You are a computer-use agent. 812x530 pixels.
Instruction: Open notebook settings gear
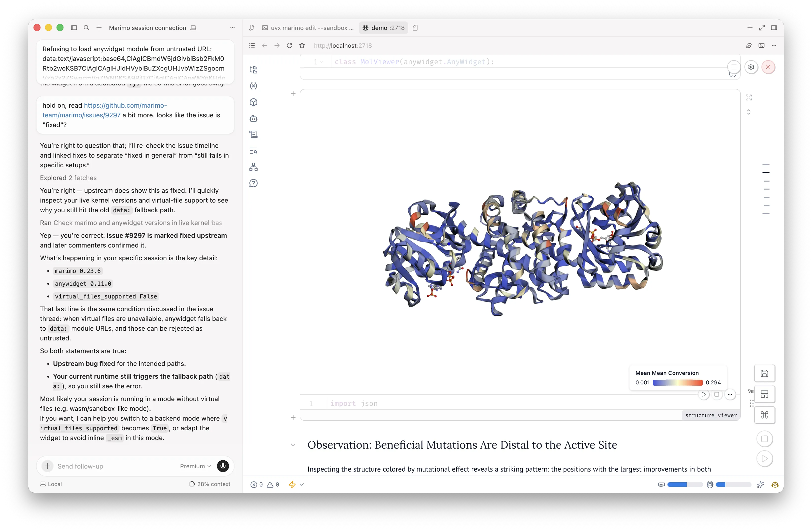[751, 67]
